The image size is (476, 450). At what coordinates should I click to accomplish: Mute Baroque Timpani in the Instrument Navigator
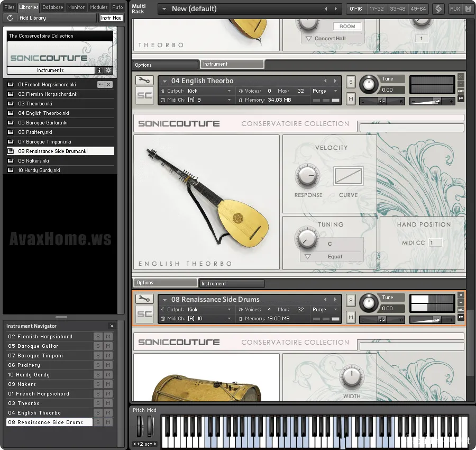click(x=109, y=355)
